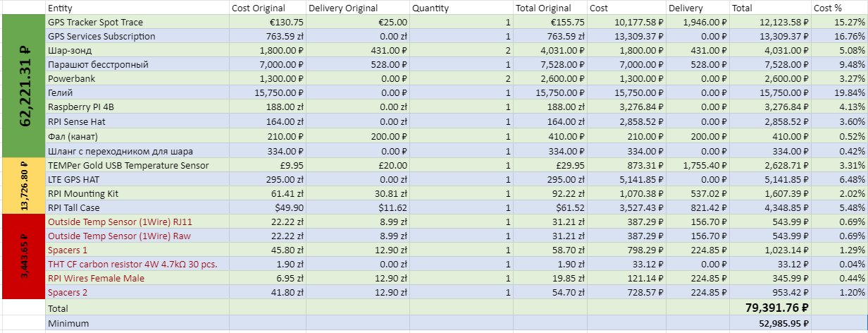Click the Quantity header cell
This screenshot has width=868, height=333.
(x=461, y=8)
